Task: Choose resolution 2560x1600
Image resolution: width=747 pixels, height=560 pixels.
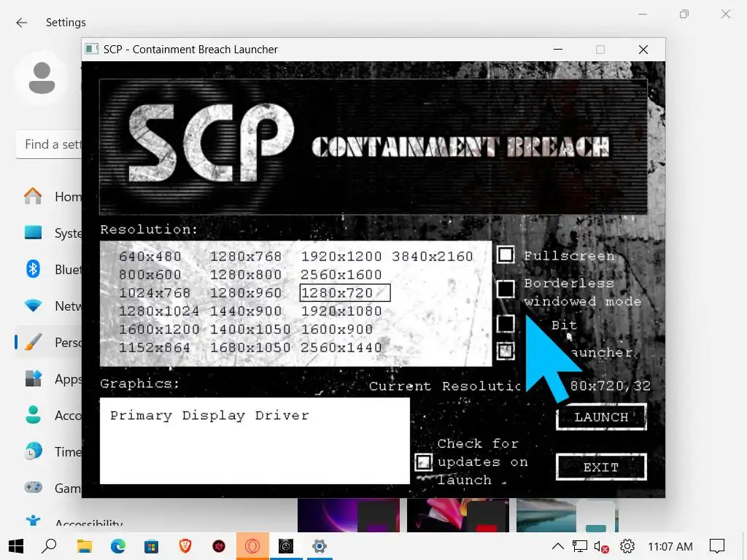Action: coord(341,275)
